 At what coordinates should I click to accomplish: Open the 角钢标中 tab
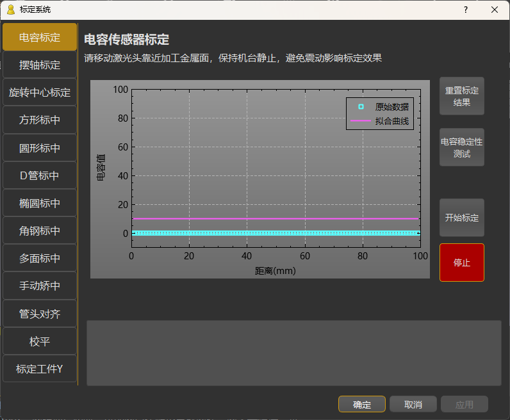click(x=40, y=230)
